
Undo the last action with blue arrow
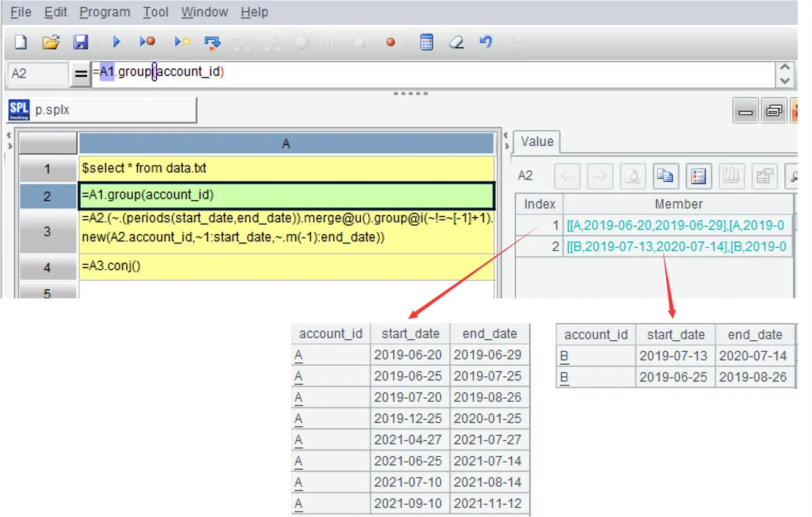pyautogui.click(x=486, y=42)
